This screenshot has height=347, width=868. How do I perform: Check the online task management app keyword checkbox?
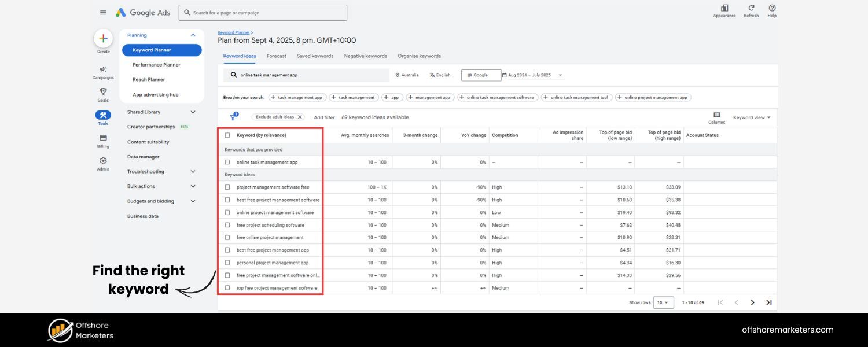227,162
